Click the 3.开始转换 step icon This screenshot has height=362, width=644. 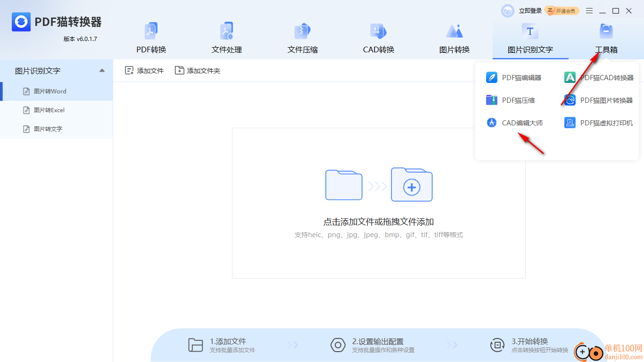coord(497,345)
